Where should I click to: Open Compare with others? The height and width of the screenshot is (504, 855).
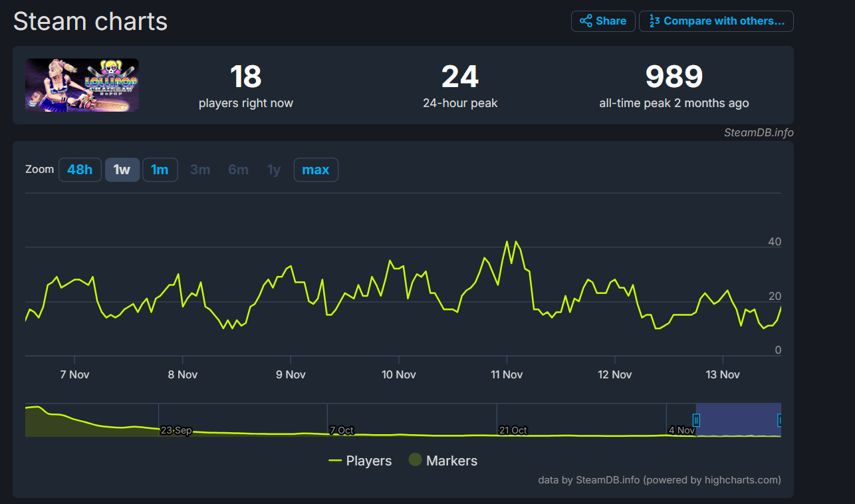(x=716, y=21)
